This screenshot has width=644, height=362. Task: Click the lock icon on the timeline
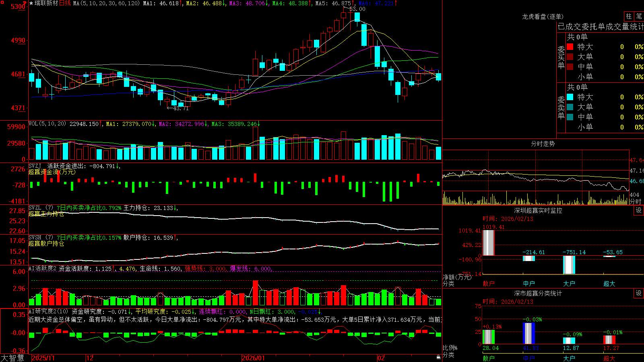point(438,357)
